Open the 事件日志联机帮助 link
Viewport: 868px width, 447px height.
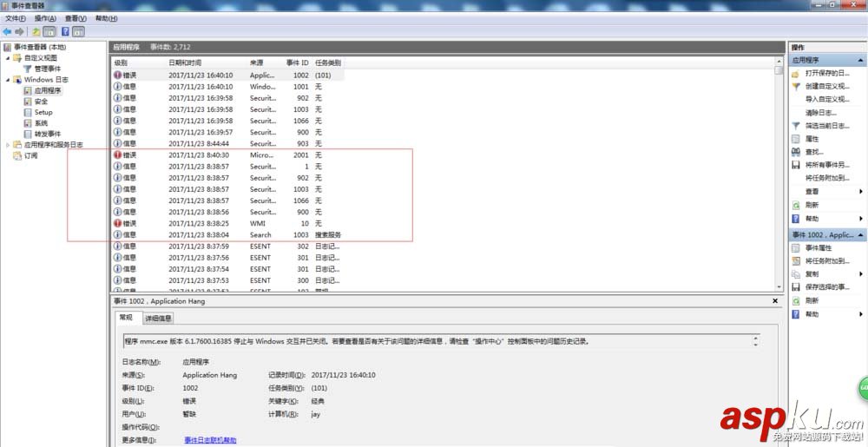point(210,440)
